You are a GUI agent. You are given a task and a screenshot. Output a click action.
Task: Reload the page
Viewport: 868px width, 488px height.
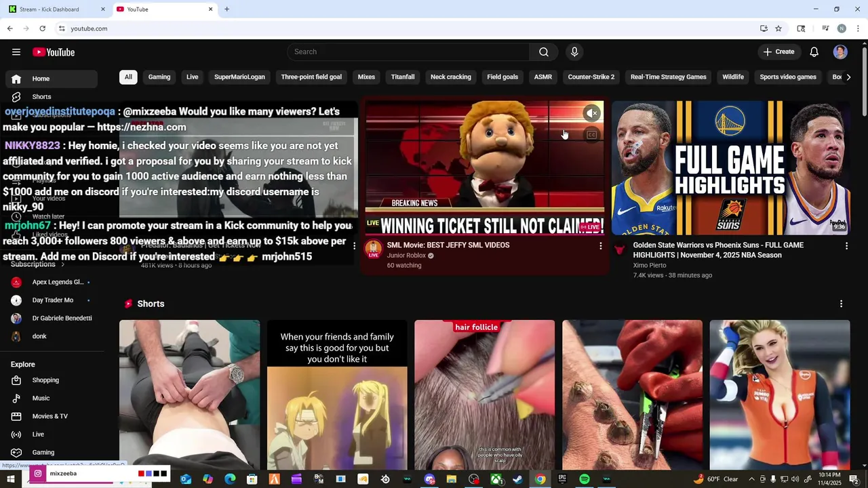pos(42,28)
